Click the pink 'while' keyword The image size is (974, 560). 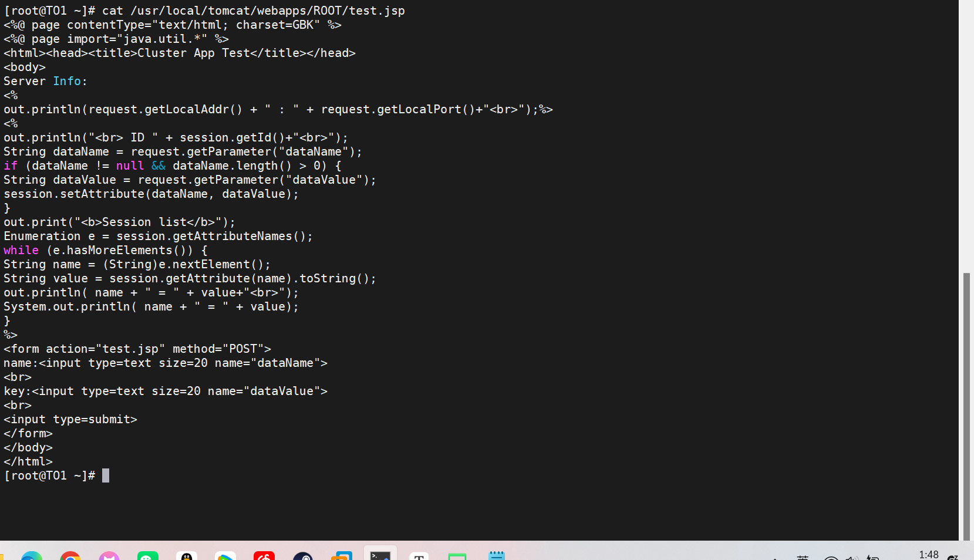(21, 250)
